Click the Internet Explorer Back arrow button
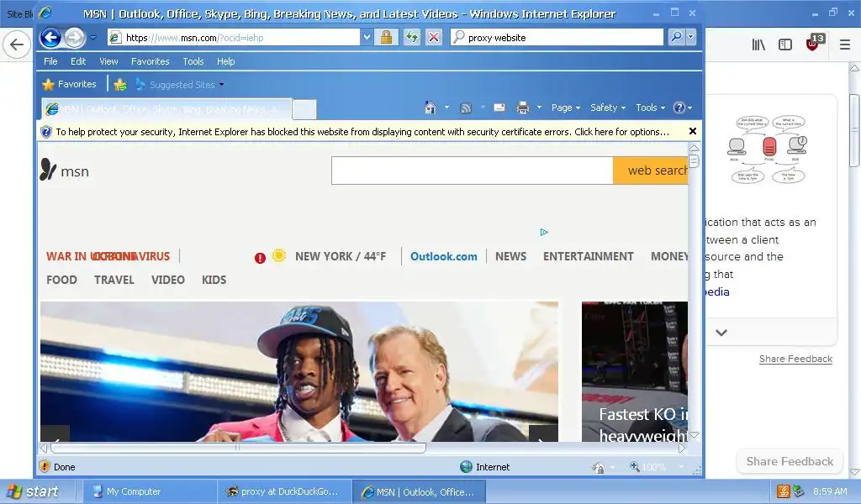Screen dimensions: 861x504 click(x=50, y=37)
